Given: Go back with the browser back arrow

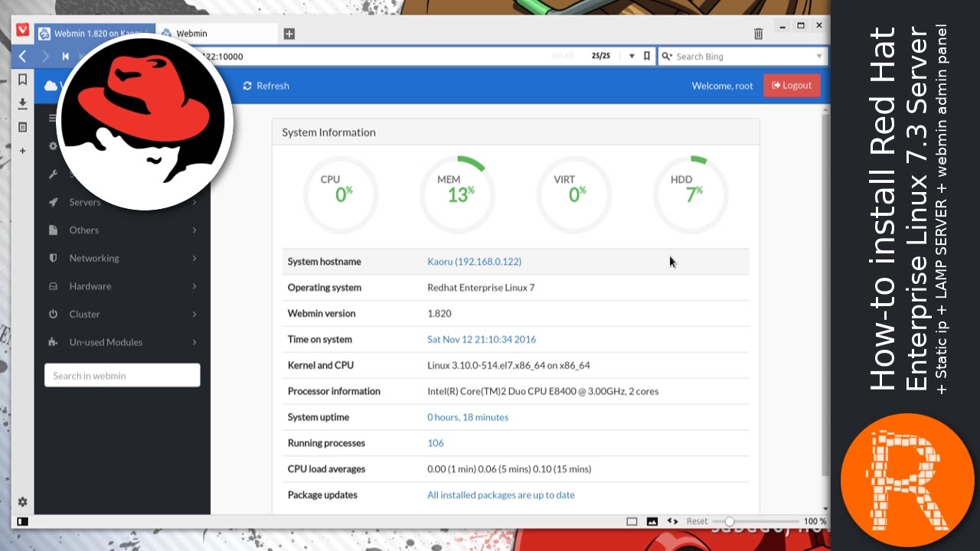Looking at the screenshot, I should 23,56.
